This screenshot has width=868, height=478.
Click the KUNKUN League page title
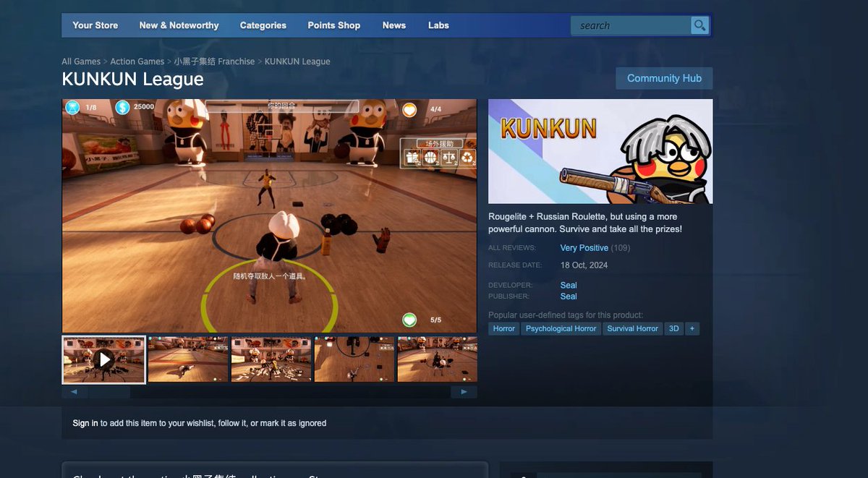133,79
